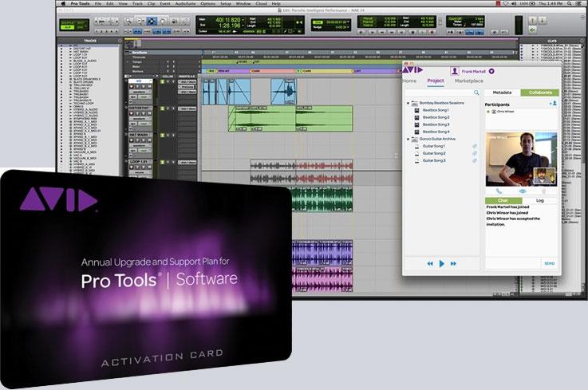Screen dimensions: 588x390
Task: Click the Wi-Fi icon in menu bar
Action: tap(506, 3)
